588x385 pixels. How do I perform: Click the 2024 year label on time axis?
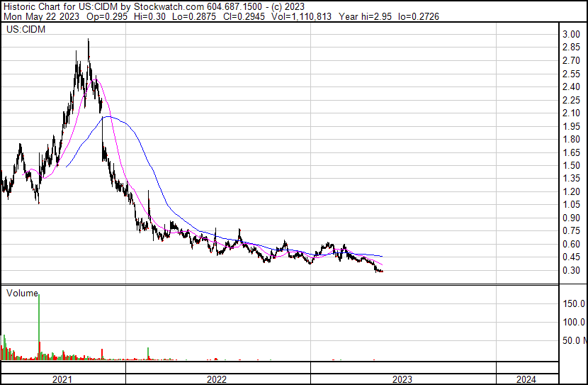coord(527,379)
